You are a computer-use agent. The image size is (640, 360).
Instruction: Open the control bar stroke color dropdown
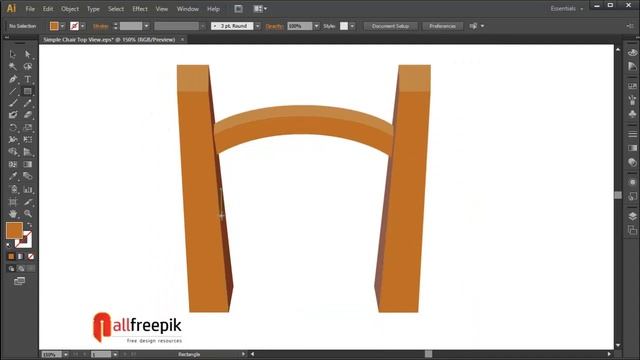(x=83, y=26)
